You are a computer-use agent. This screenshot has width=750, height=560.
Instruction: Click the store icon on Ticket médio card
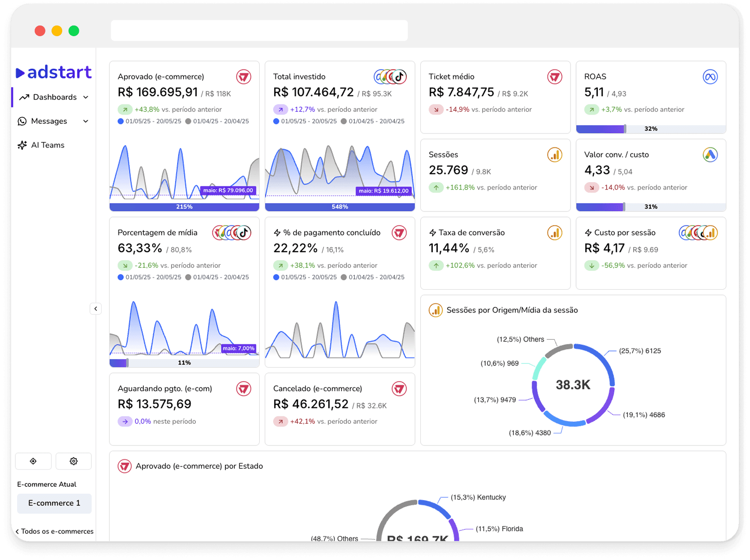[555, 76]
